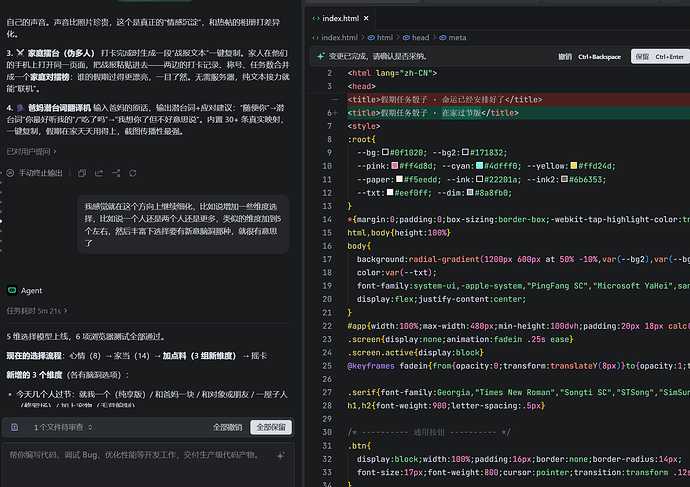Click '全部撤销' to revert all changes
Viewport: 690px width, 487px height.
pyautogui.click(x=228, y=427)
